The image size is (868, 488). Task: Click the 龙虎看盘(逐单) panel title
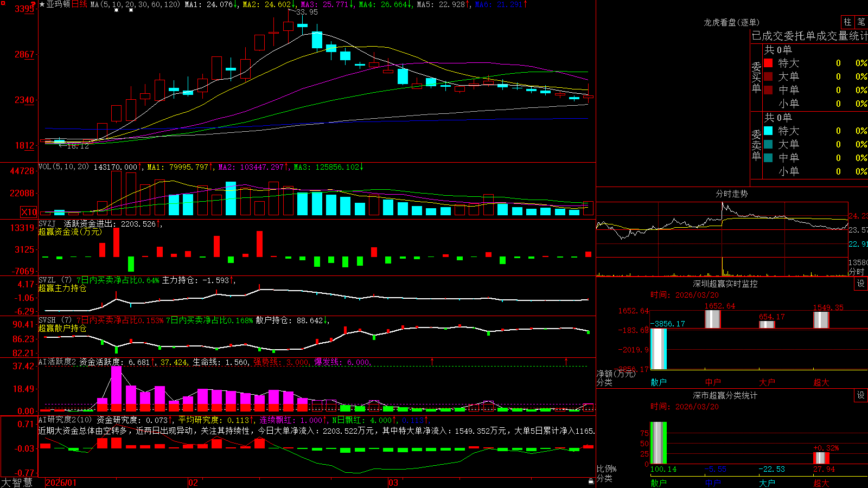point(732,22)
